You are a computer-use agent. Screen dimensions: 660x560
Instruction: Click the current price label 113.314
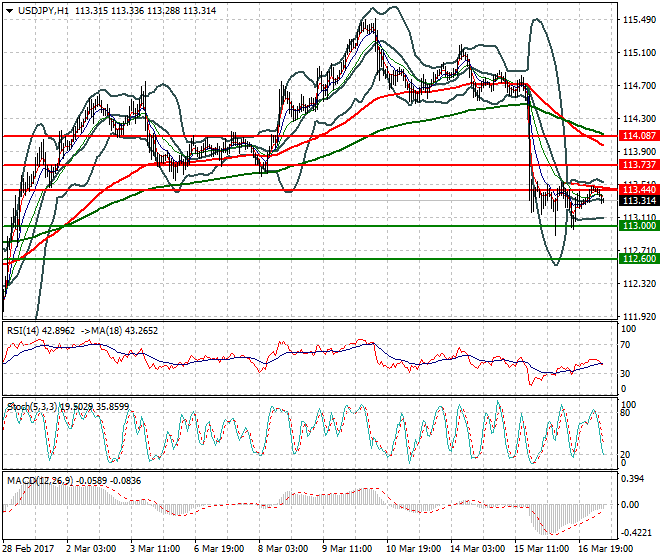tap(639, 201)
